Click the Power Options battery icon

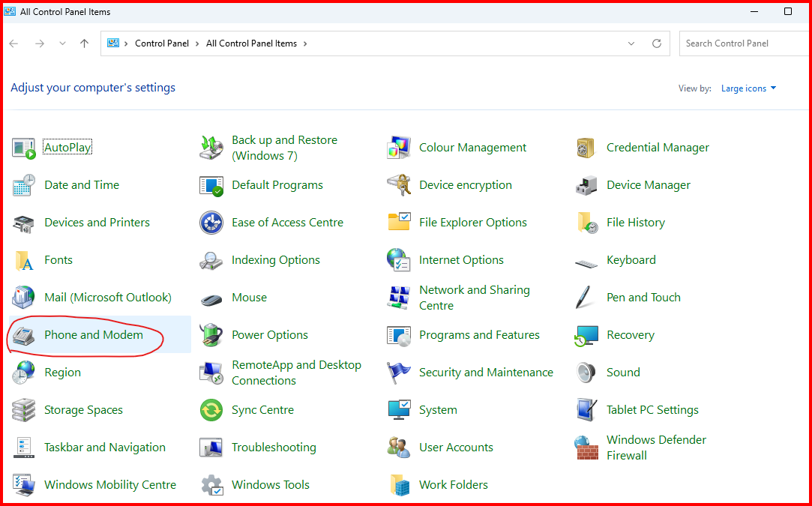pyautogui.click(x=211, y=335)
